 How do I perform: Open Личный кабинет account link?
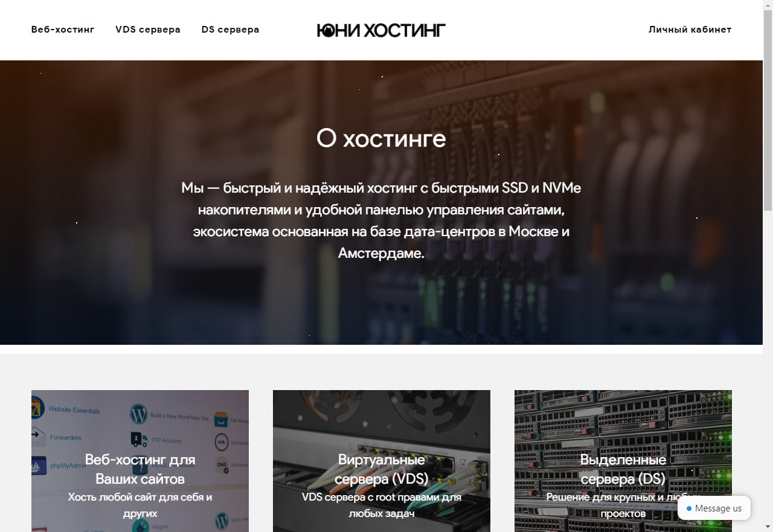pyautogui.click(x=690, y=30)
